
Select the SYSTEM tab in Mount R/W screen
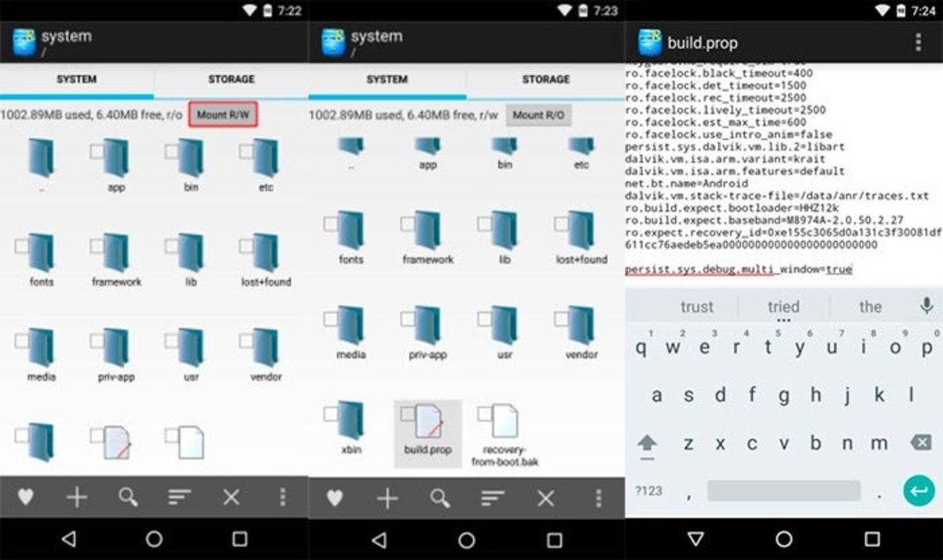click(77, 79)
